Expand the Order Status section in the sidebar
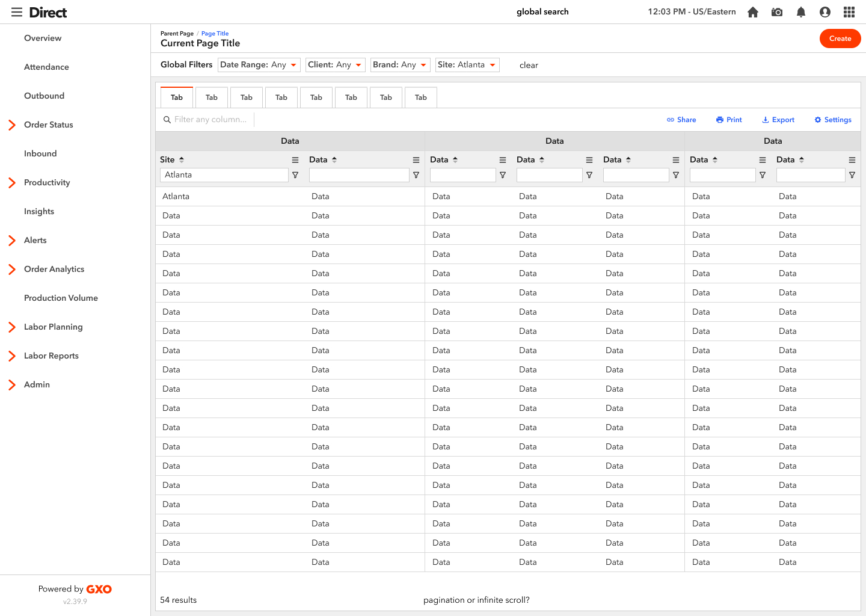 (11, 125)
